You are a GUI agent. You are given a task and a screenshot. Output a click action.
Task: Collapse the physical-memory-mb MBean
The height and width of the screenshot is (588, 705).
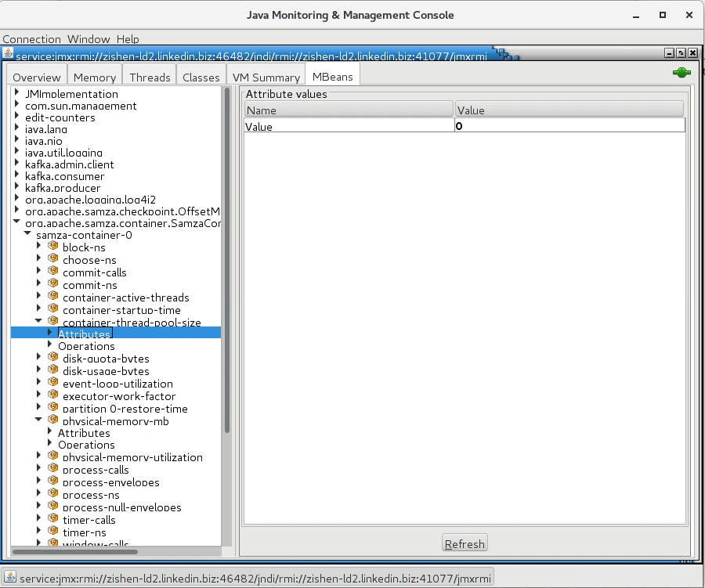pos(38,419)
